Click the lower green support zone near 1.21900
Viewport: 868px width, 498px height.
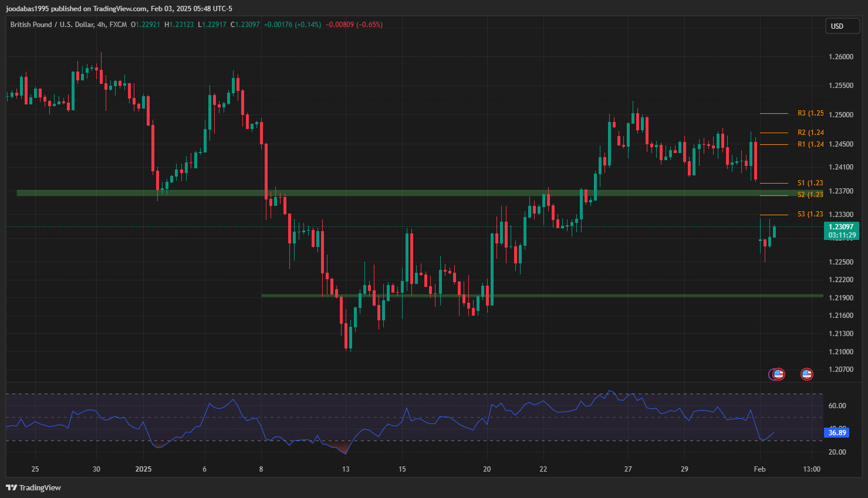tap(528, 296)
